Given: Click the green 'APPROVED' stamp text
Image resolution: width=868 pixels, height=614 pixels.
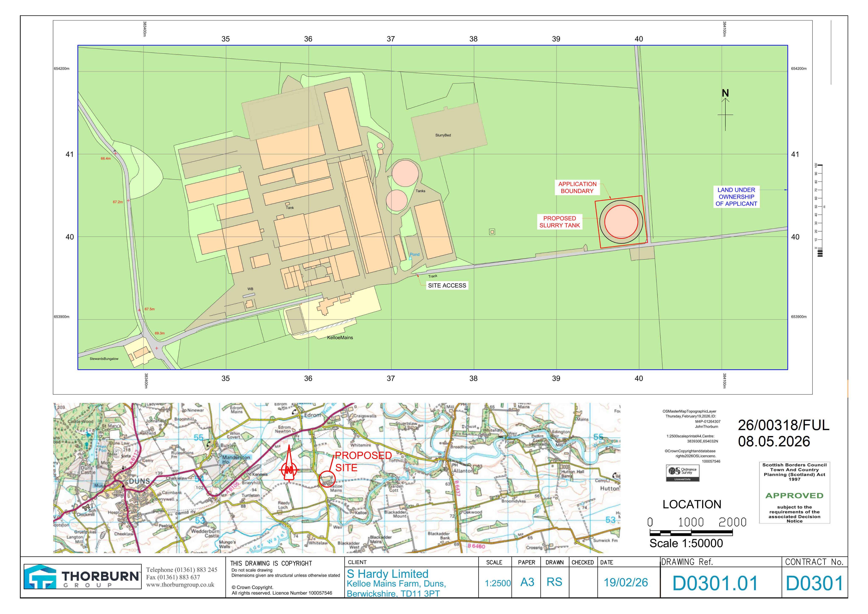Looking at the screenshot, I should 794,495.
